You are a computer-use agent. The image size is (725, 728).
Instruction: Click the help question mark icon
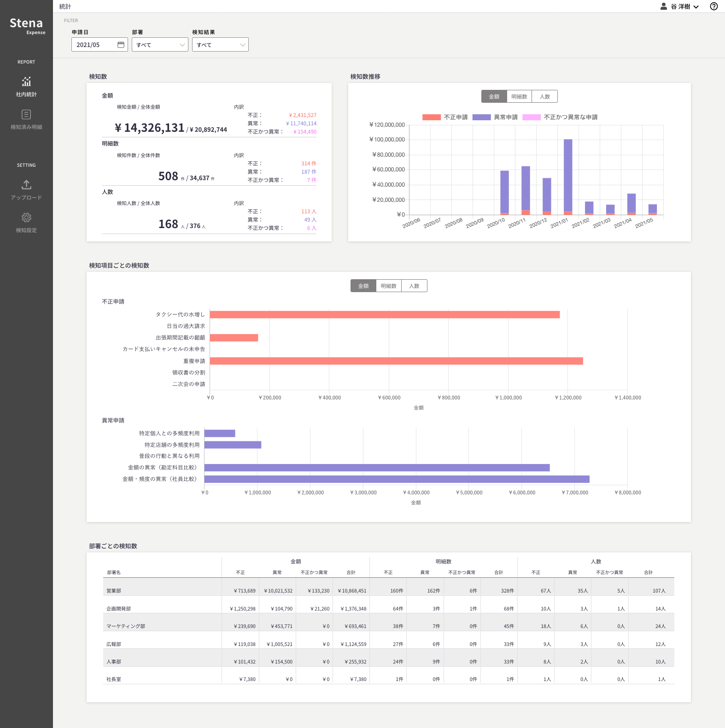click(713, 6)
